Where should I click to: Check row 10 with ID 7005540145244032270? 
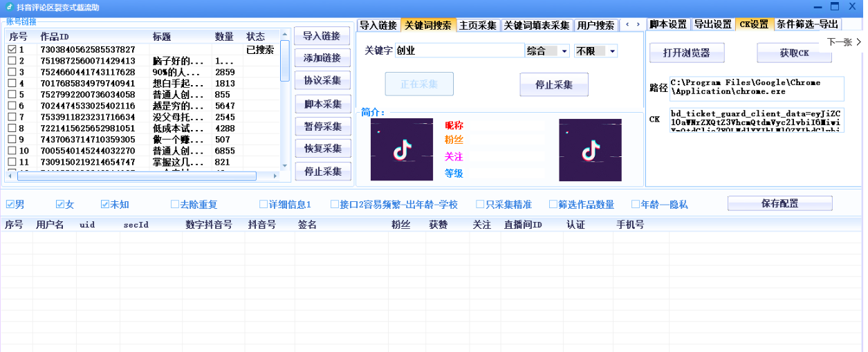tap(12, 151)
